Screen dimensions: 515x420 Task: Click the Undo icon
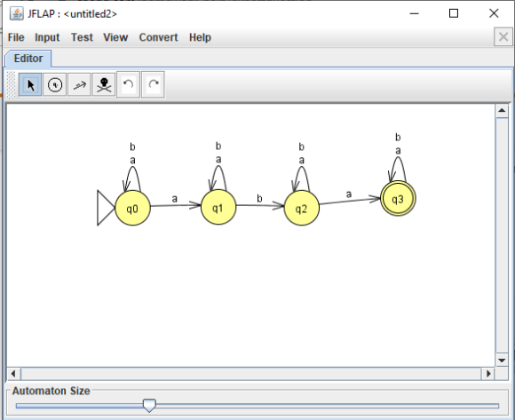[129, 84]
